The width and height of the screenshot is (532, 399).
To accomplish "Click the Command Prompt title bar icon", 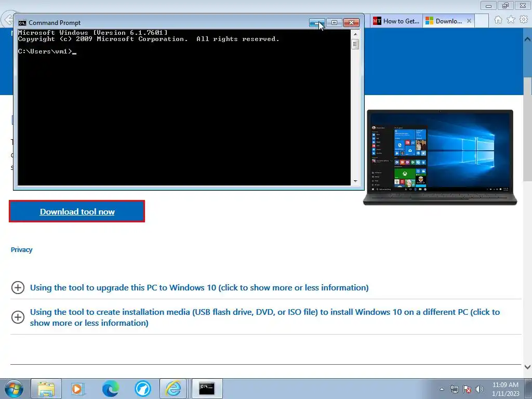I will tap(22, 23).
